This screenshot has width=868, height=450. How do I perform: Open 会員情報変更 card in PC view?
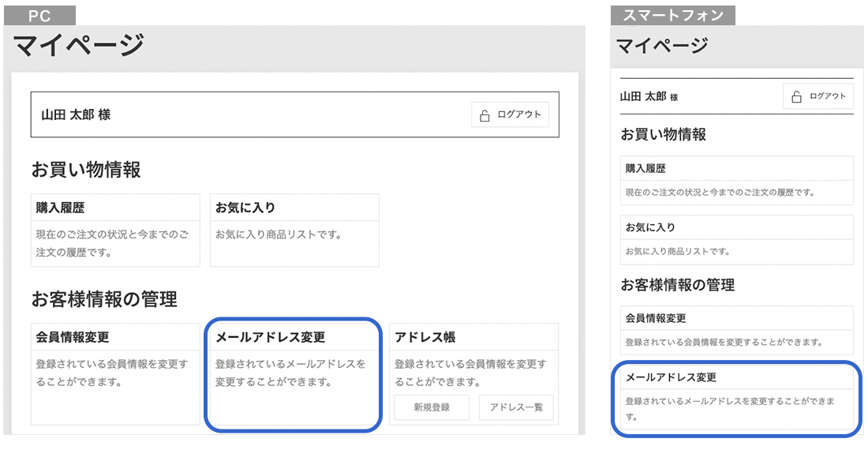point(115,374)
